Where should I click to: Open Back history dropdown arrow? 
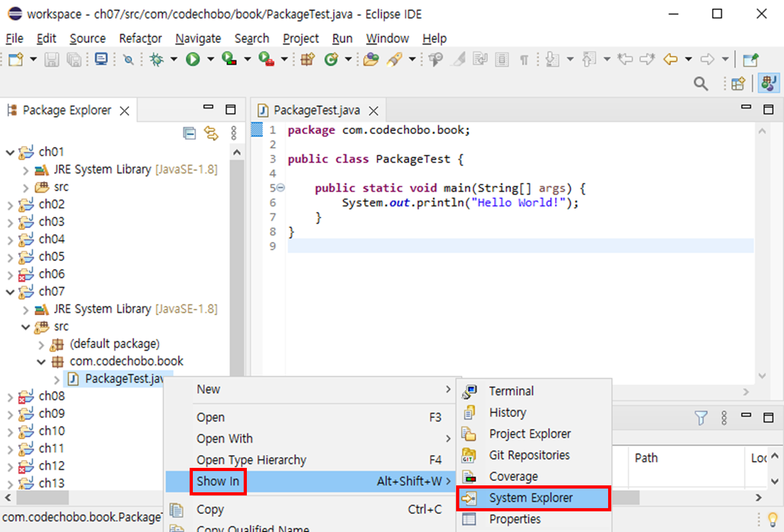coord(688,59)
